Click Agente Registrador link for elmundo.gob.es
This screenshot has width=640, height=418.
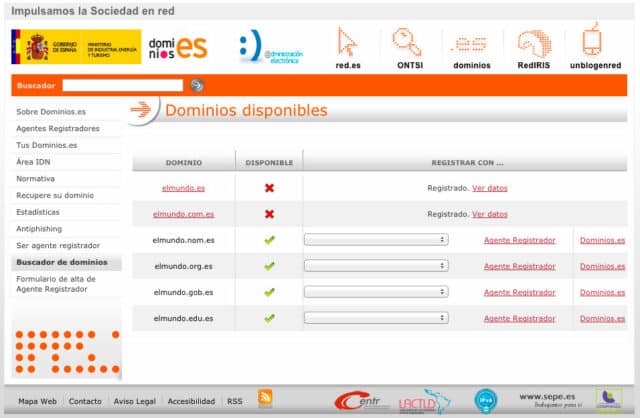[x=520, y=293]
